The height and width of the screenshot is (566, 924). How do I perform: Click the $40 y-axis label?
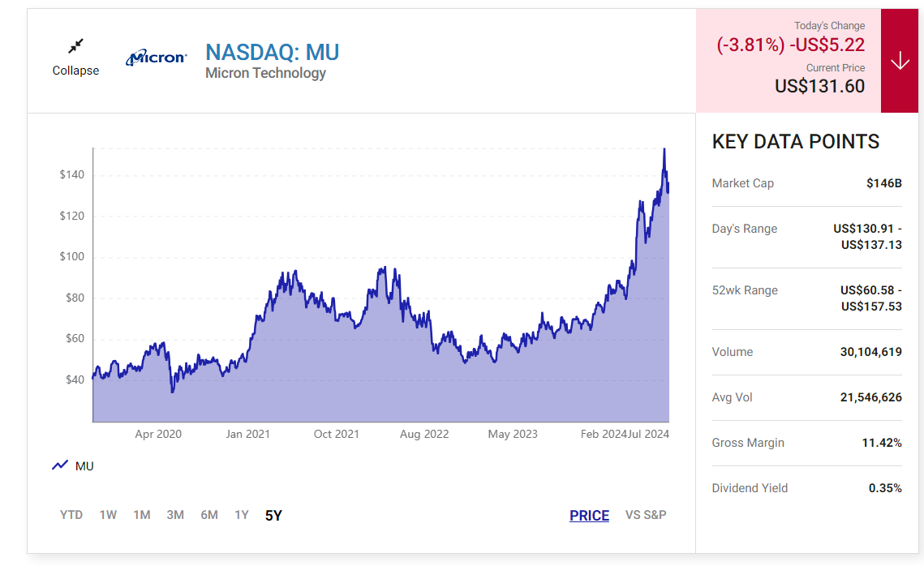pos(75,379)
